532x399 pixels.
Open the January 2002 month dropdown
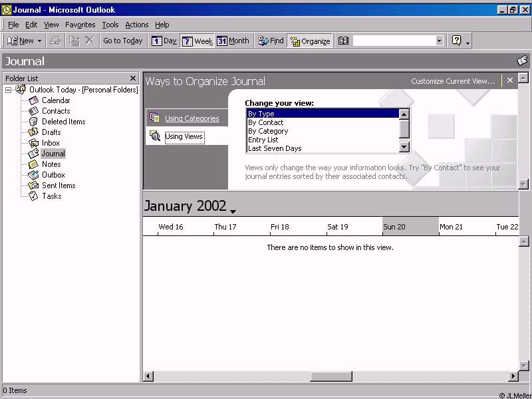(x=233, y=211)
